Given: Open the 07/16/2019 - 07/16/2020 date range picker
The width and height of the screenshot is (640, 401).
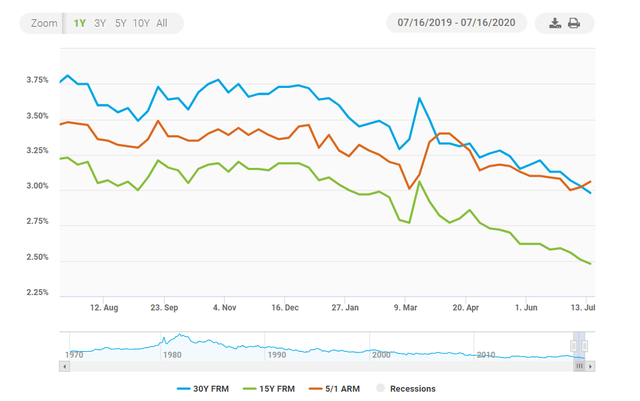Looking at the screenshot, I should [x=457, y=23].
